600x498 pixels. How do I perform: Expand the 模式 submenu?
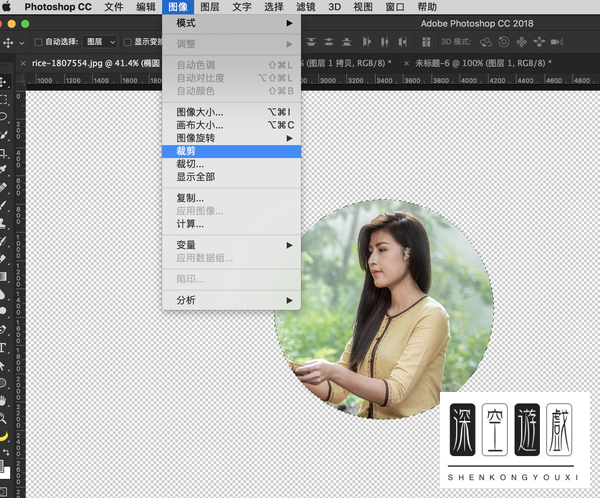[x=231, y=23]
